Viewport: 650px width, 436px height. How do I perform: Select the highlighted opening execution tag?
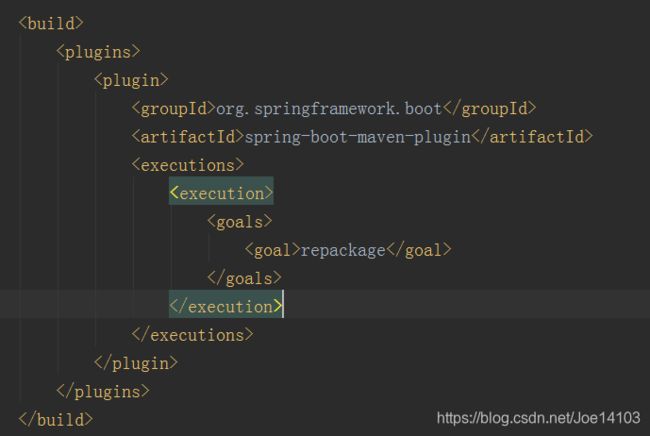point(221,194)
